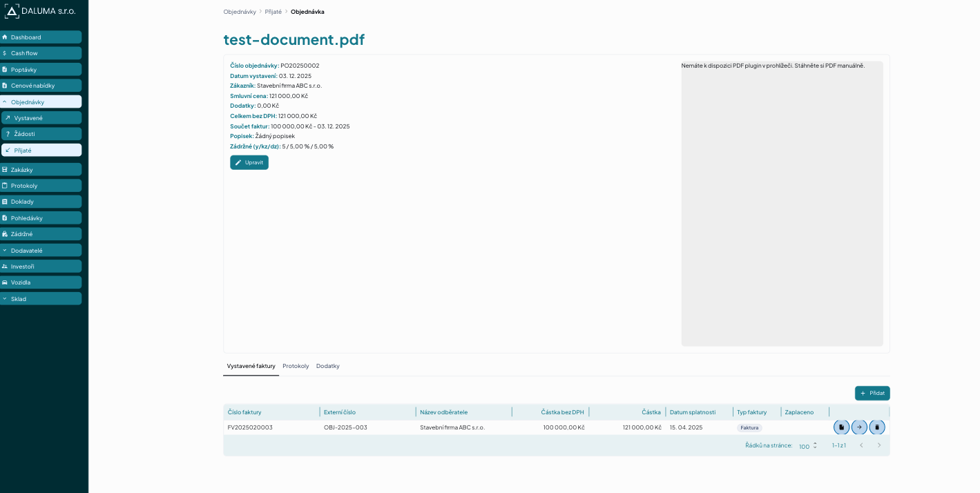Sort by Typ faktury column
The image size is (980, 493).
[751, 412]
